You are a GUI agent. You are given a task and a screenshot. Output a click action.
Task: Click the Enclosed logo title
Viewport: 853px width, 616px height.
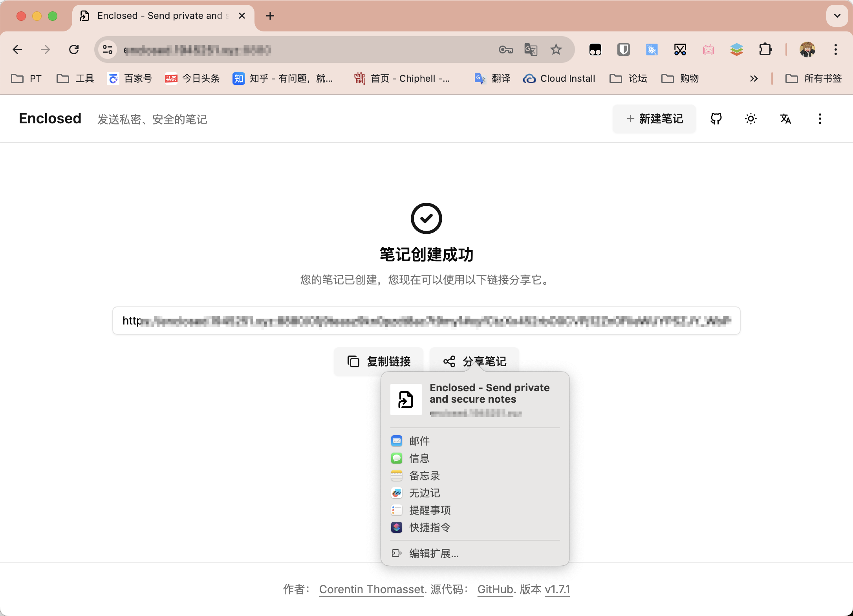[x=50, y=119]
